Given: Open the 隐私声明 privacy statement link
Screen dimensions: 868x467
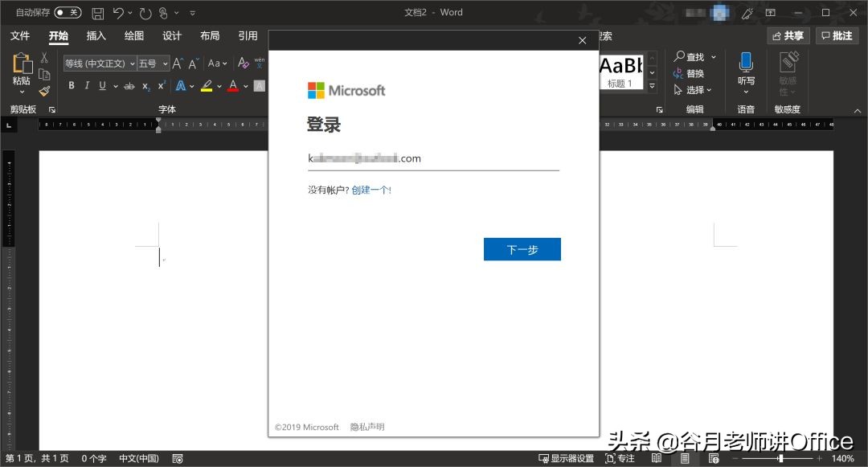Looking at the screenshot, I should [x=367, y=427].
